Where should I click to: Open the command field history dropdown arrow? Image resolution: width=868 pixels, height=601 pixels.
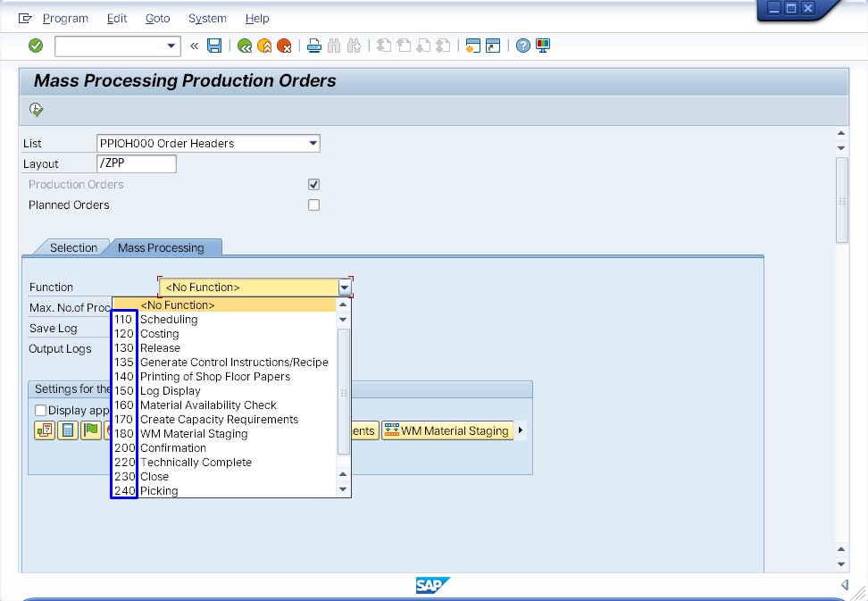coord(171,46)
